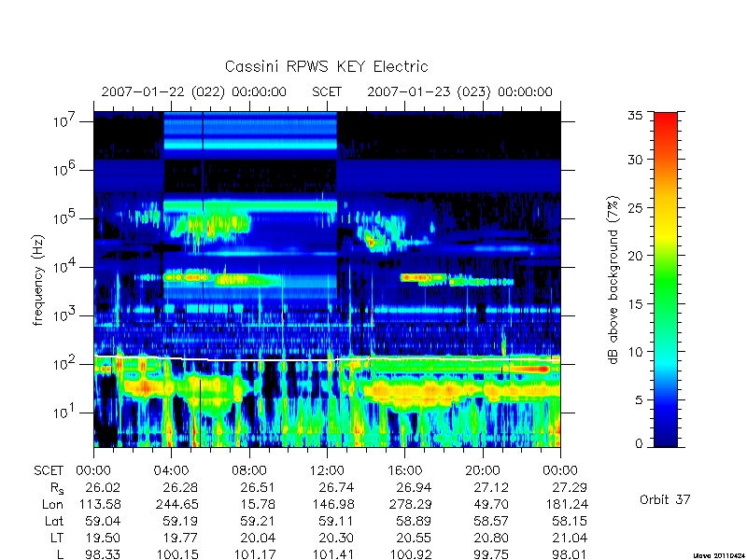This screenshot has width=747, height=560.
Task: Click the L value "98.01"
Action: tap(569, 554)
